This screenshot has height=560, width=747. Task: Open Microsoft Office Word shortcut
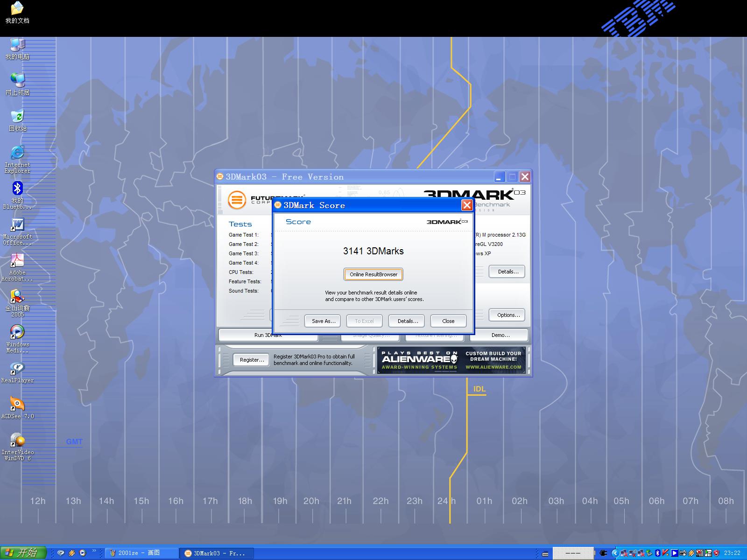[x=17, y=225]
